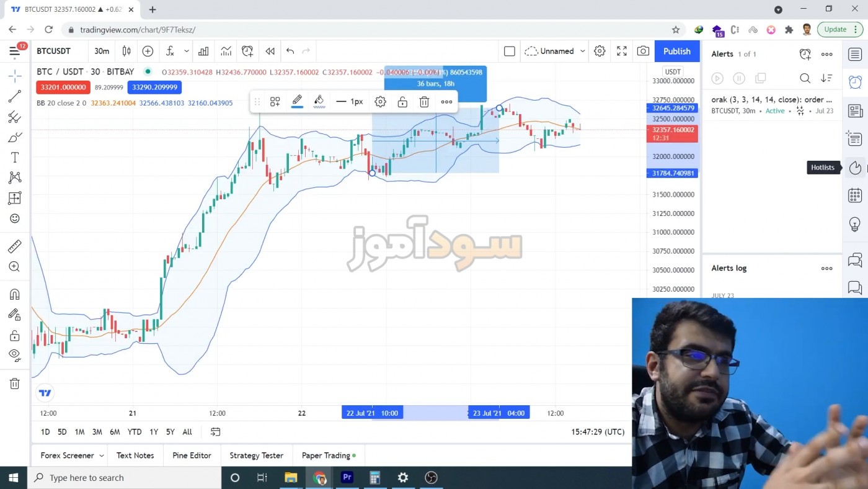Open the pitchfork drawing tools
Screen dimensions: 868x489
click(x=15, y=117)
